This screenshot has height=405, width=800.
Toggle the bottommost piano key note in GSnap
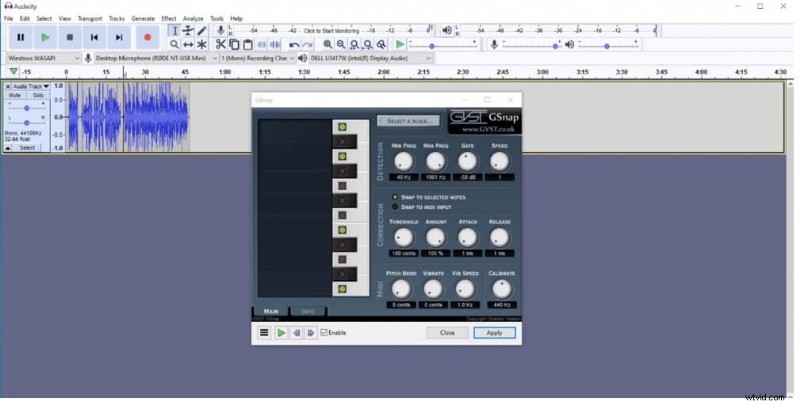pos(342,289)
